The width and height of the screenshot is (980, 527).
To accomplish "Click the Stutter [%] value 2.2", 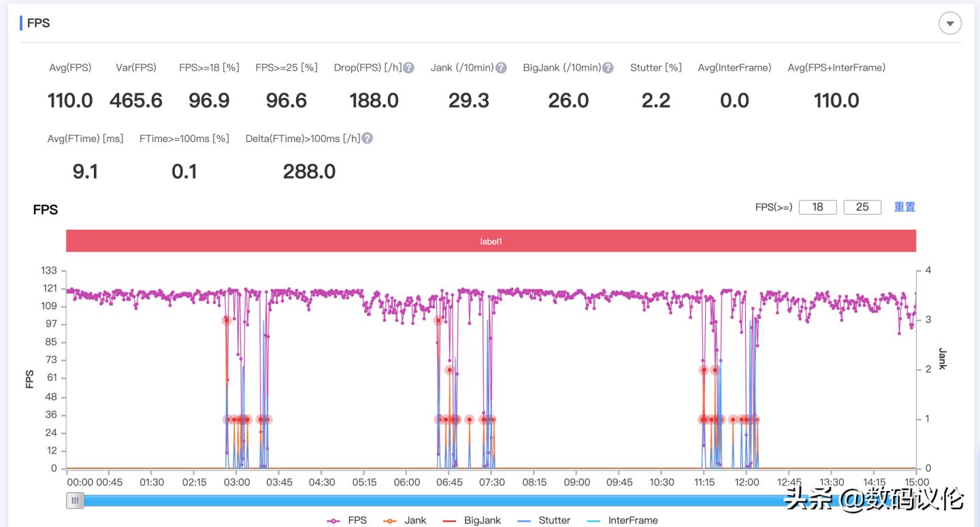I will tap(656, 101).
